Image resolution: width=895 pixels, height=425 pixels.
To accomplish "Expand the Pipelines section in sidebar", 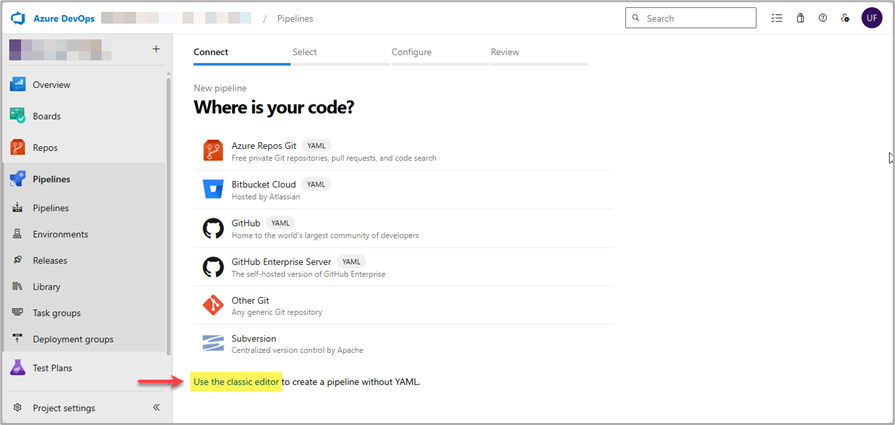I will (51, 179).
